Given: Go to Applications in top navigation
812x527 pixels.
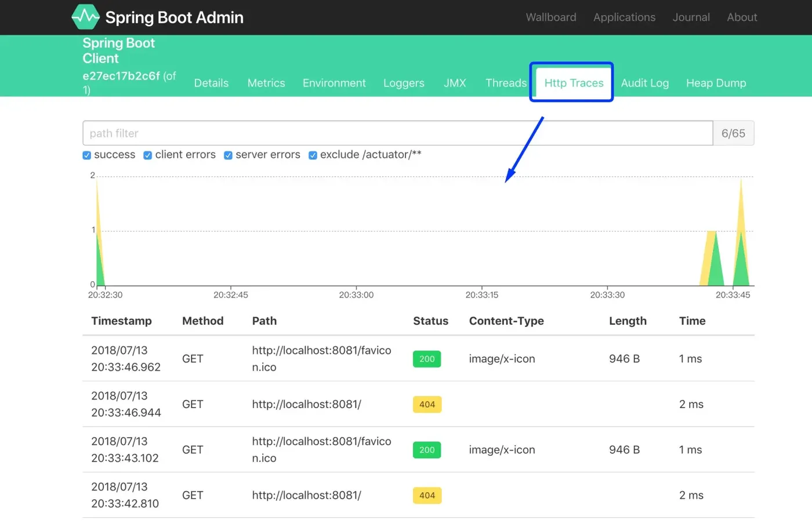Looking at the screenshot, I should pyautogui.click(x=624, y=17).
